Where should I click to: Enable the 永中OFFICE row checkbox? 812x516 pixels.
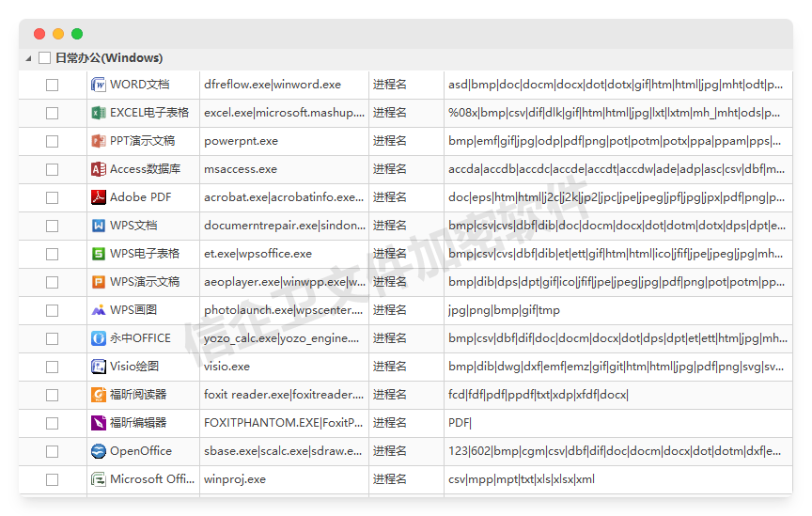(53, 338)
